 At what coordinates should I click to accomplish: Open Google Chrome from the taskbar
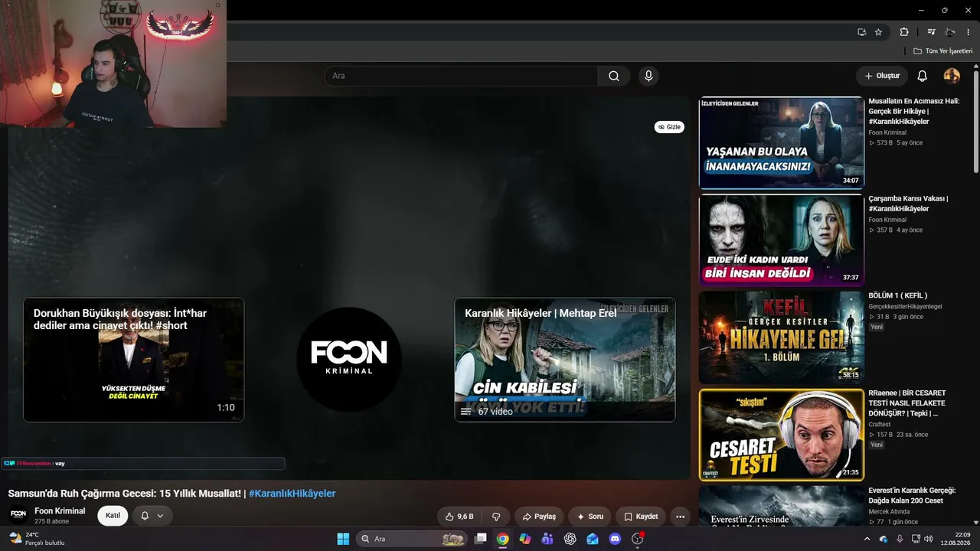pyautogui.click(x=502, y=539)
